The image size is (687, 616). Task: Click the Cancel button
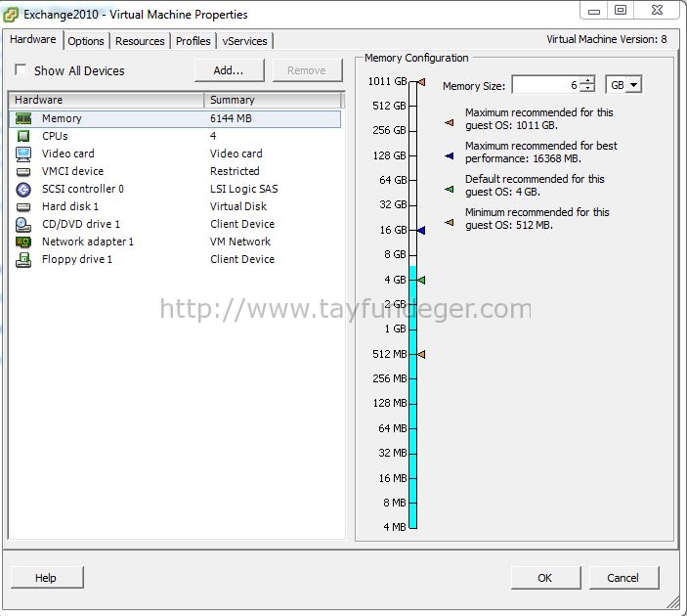[x=623, y=578]
